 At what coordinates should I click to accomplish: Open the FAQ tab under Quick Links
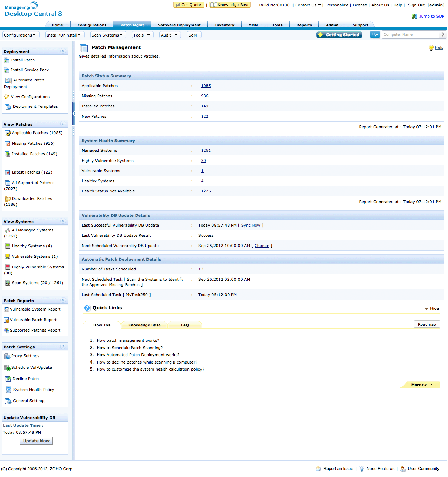pyautogui.click(x=185, y=325)
